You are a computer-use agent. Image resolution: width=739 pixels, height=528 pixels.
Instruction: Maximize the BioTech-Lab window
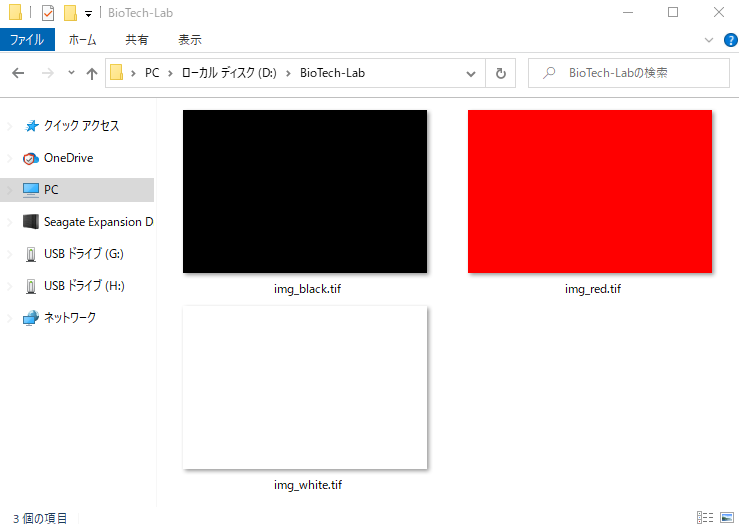(673, 13)
